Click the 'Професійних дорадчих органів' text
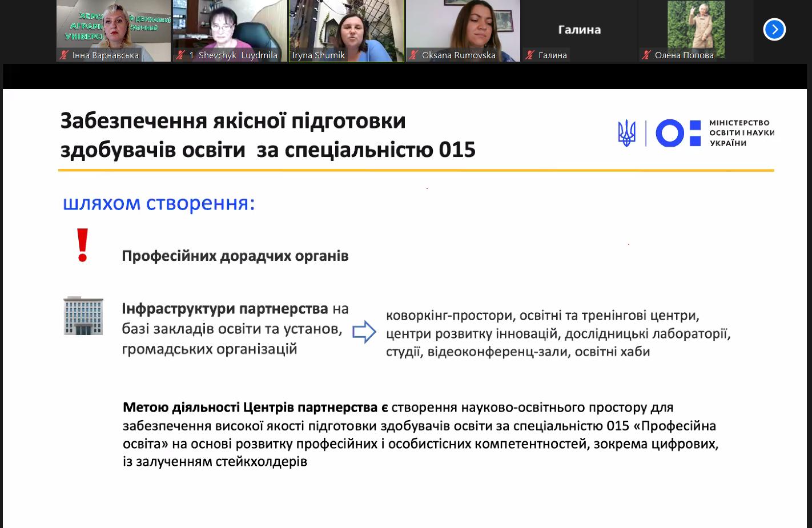Viewport: 812px width, 528px height. click(235, 256)
